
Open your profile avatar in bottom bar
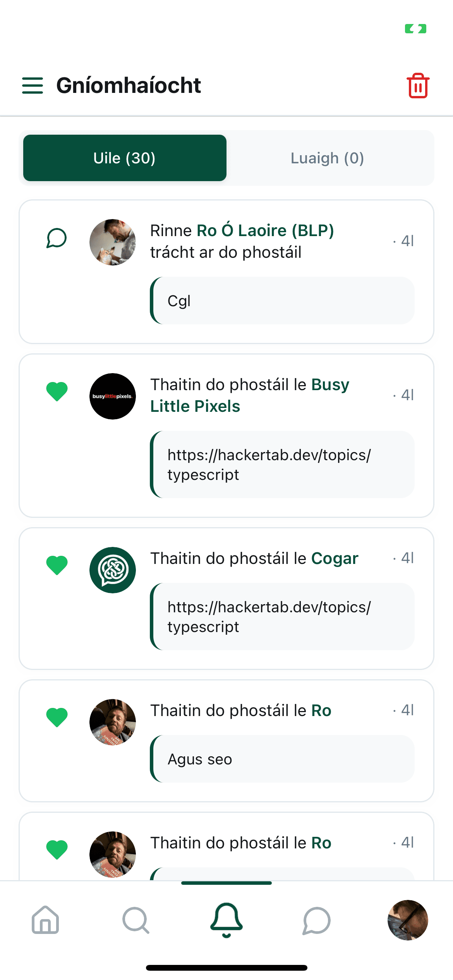(x=407, y=920)
